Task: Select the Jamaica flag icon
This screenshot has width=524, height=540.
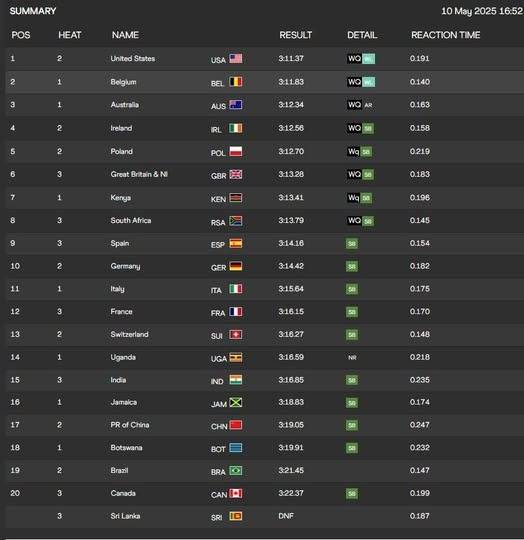Action: pos(235,402)
